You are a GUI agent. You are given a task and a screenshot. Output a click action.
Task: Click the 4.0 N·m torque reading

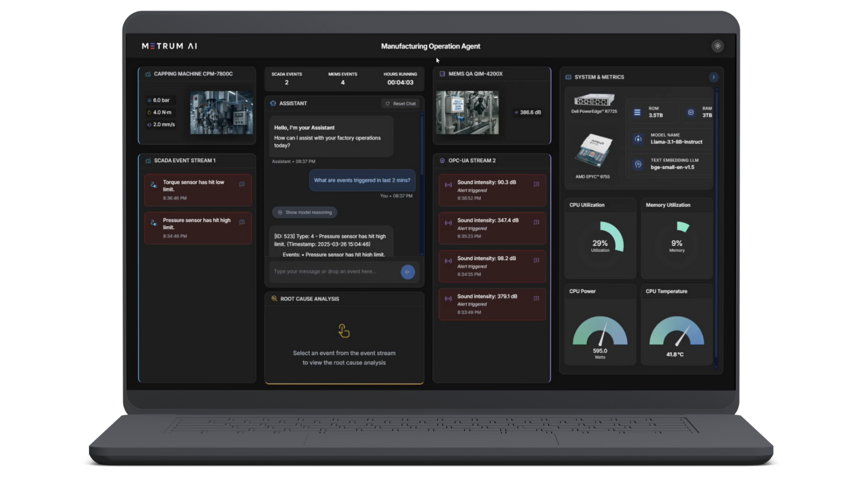[x=159, y=112]
